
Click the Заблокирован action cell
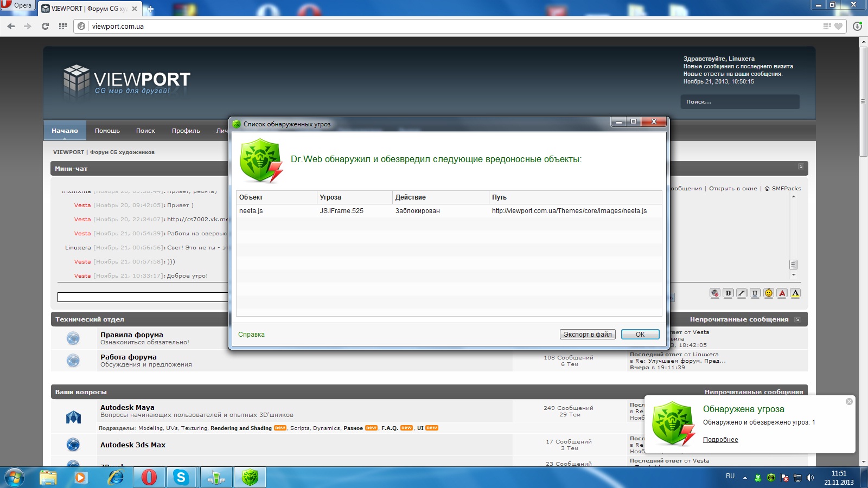pos(418,211)
